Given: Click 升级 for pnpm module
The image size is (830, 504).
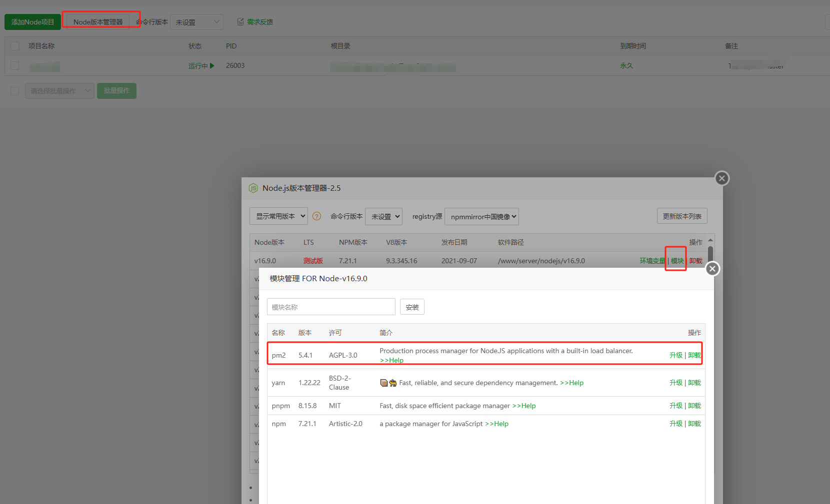Looking at the screenshot, I should point(676,406).
